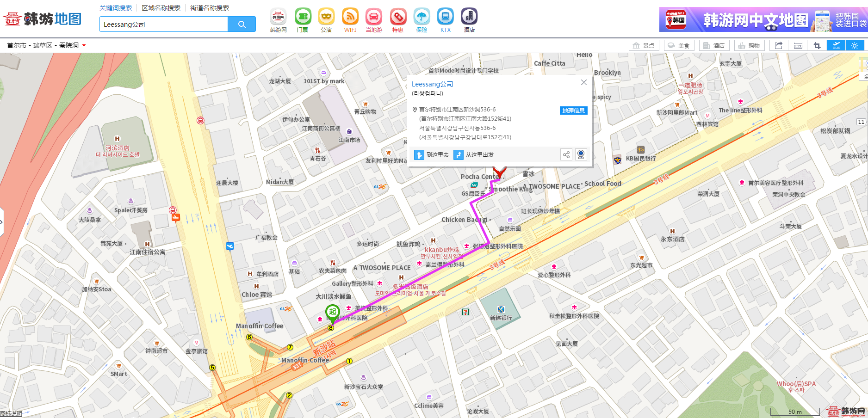The height and width of the screenshot is (418, 868).
Task: Switch to 关键词搜索 tab
Action: point(116,8)
